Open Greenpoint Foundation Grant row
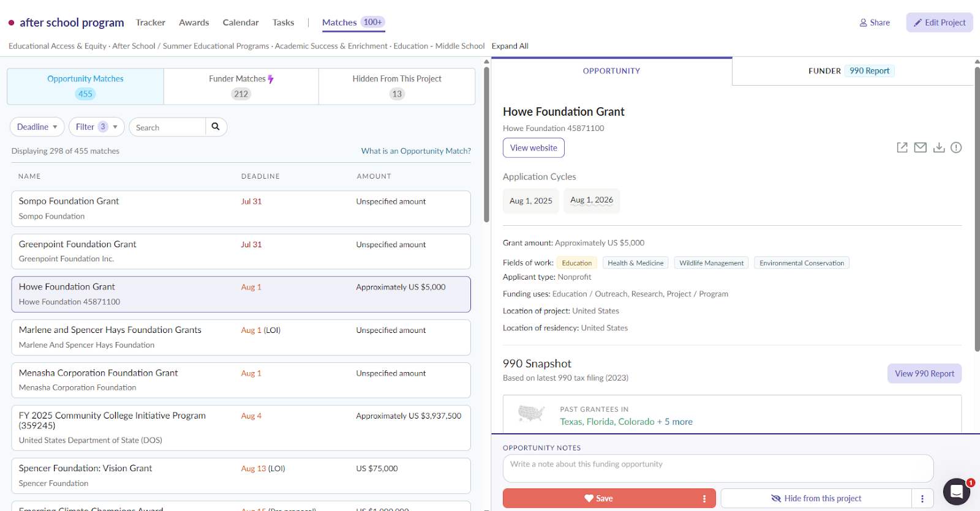The width and height of the screenshot is (980, 511). (241, 252)
